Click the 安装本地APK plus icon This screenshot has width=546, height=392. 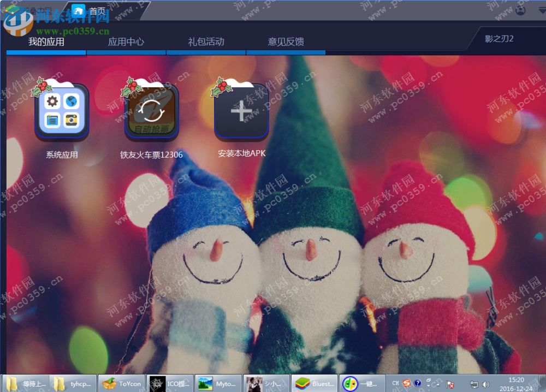click(x=241, y=112)
